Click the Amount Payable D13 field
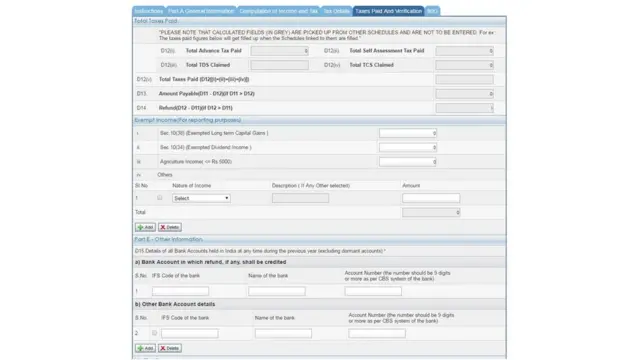 coord(464,93)
